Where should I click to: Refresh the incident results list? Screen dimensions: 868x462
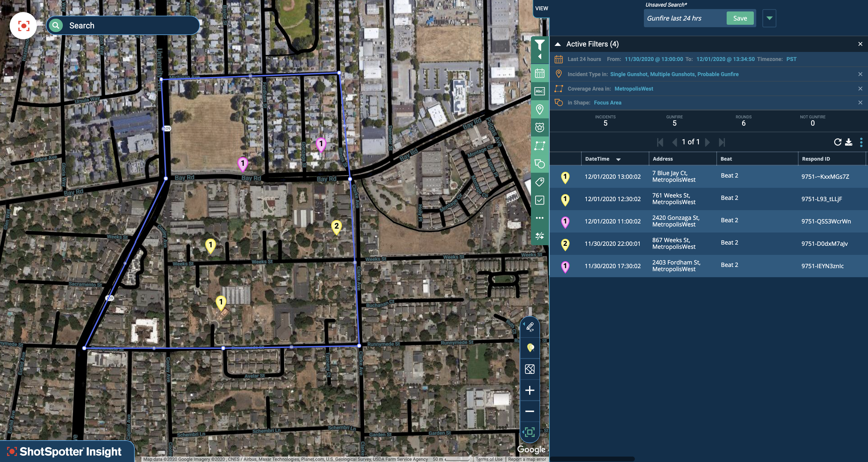(837, 142)
